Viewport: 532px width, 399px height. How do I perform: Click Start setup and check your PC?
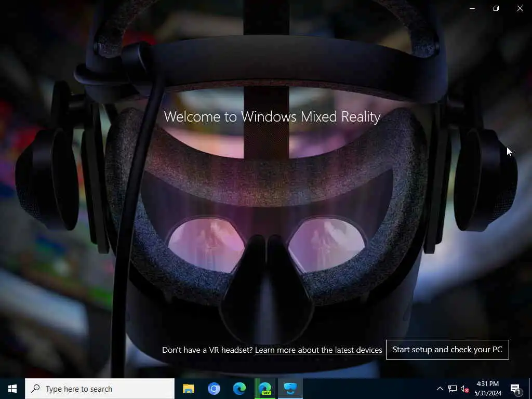pos(447,350)
